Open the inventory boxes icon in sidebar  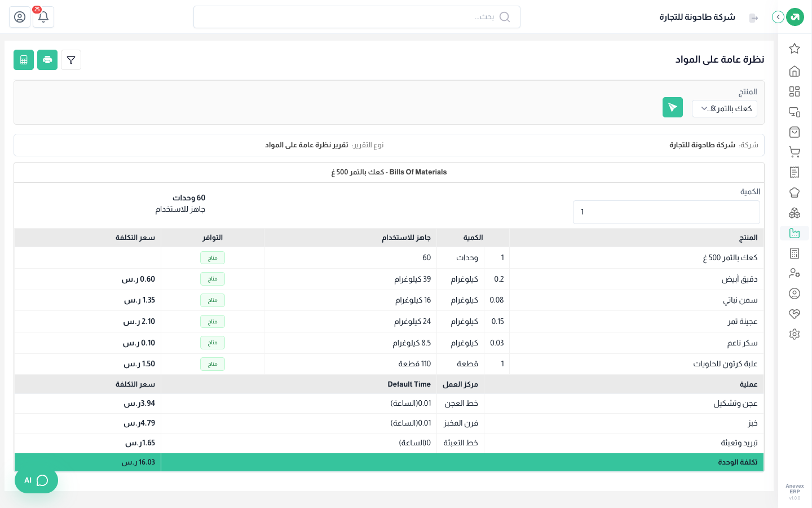pyautogui.click(x=795, y=213)
